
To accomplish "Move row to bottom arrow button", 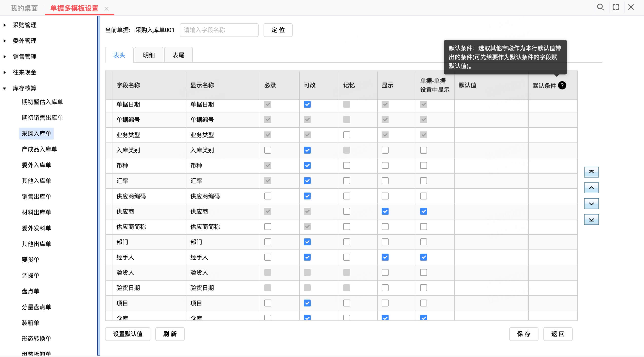I will pyautogui.click(x=591, y=219).
